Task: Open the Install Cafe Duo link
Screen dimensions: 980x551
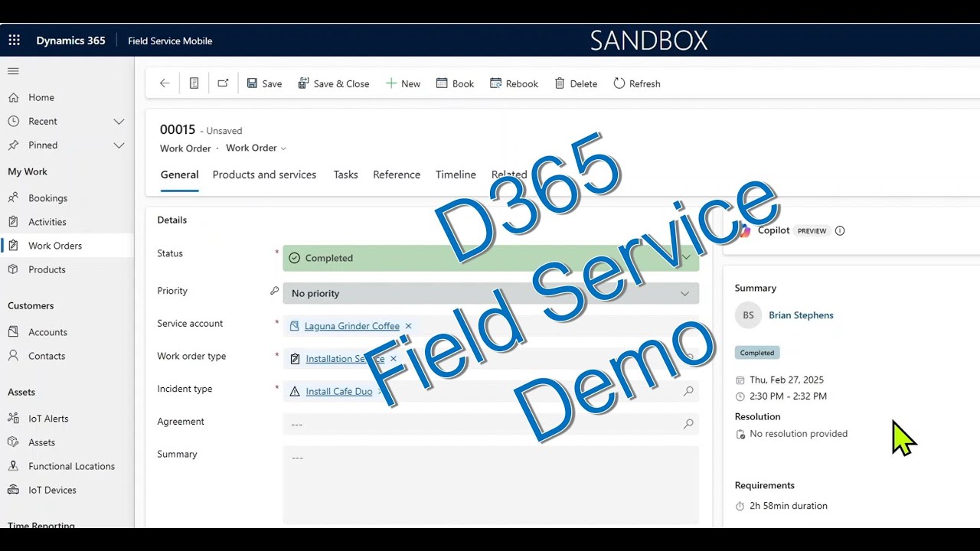Action: 339,392
